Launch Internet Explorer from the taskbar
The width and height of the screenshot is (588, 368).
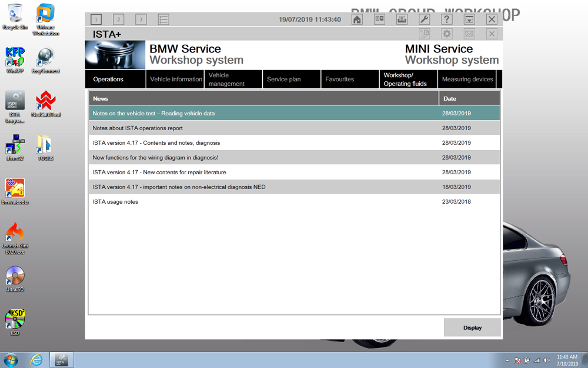pos(36,360)
